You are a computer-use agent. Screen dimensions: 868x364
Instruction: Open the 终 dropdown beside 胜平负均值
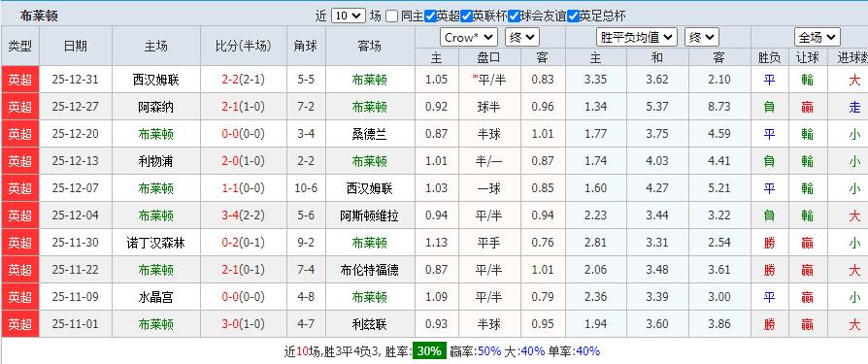pyautogui.click(x=701, y=38)
